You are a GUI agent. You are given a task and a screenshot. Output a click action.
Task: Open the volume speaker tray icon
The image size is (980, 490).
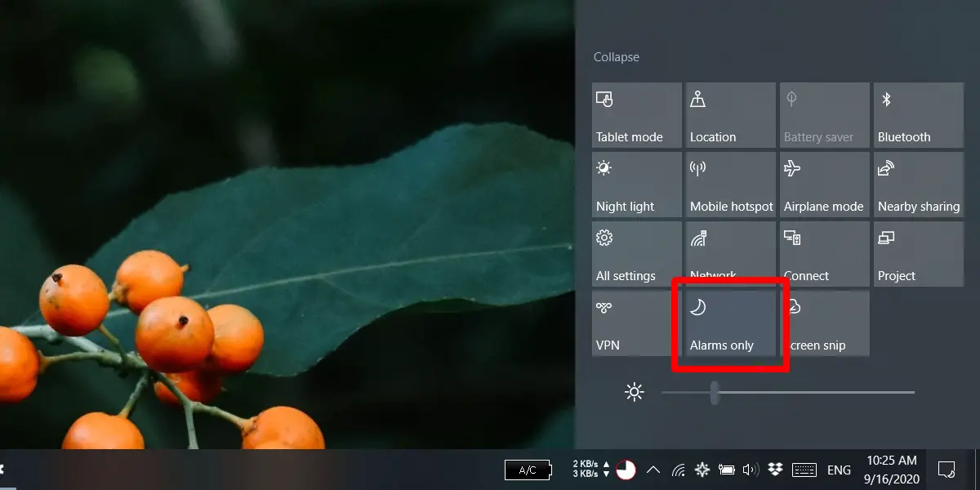coord(751,470)
